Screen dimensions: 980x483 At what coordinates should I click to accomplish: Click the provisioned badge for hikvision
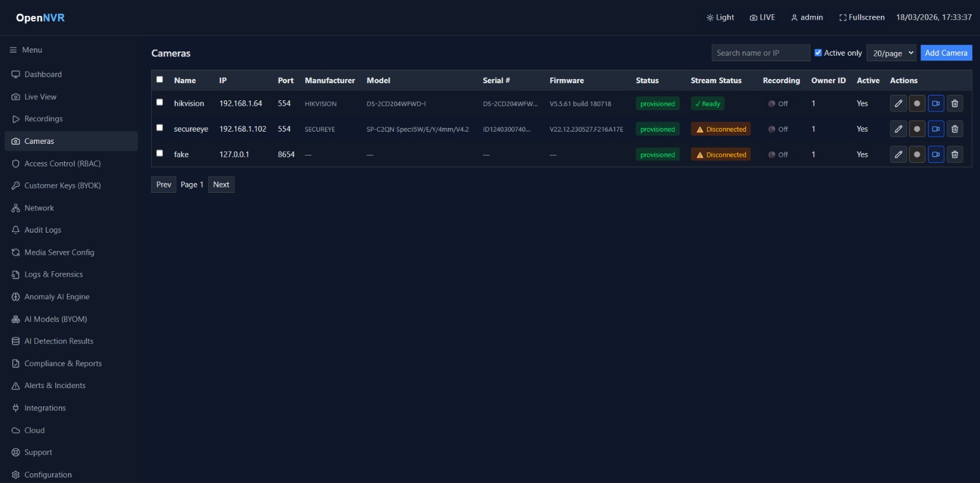(x=657, y=104)
